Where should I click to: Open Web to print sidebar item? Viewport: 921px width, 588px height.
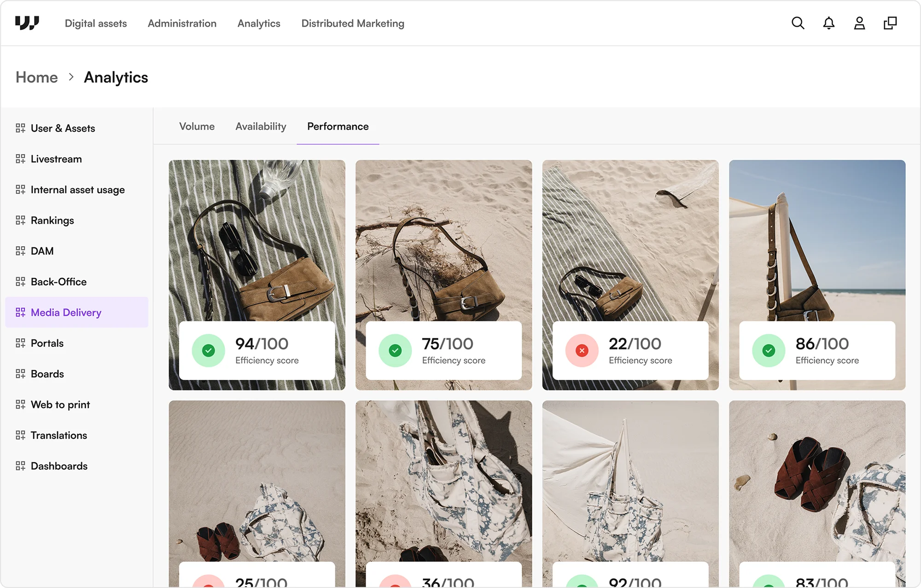60,405
